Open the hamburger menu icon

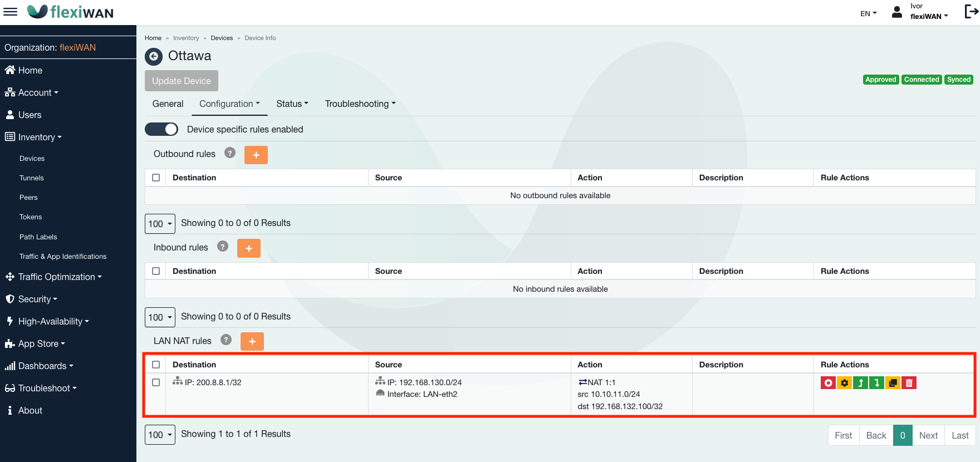[x=11, y=12]
